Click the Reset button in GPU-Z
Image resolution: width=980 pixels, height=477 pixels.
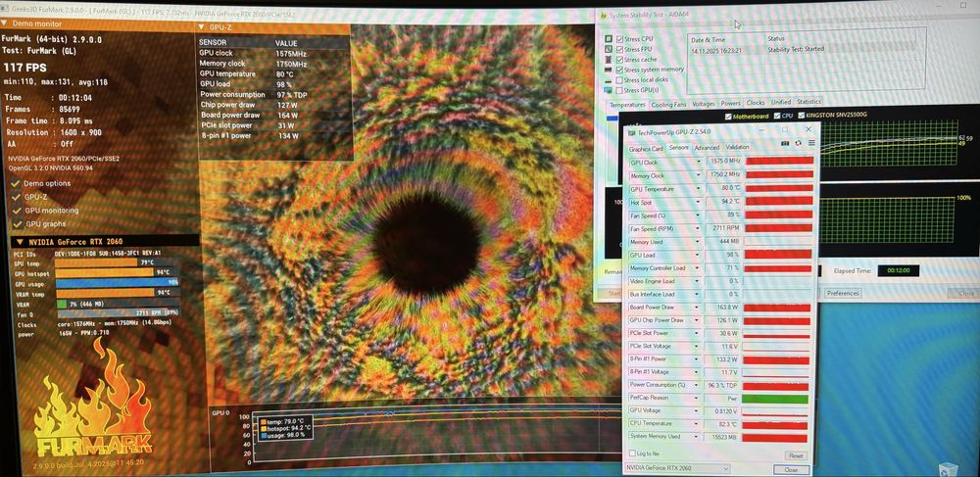coord(796,455)
